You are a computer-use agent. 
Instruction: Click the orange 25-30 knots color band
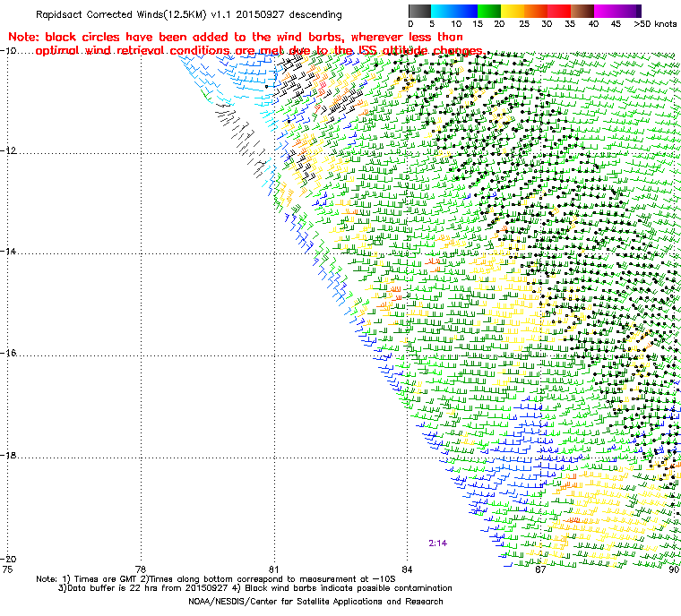coord(536,11)
